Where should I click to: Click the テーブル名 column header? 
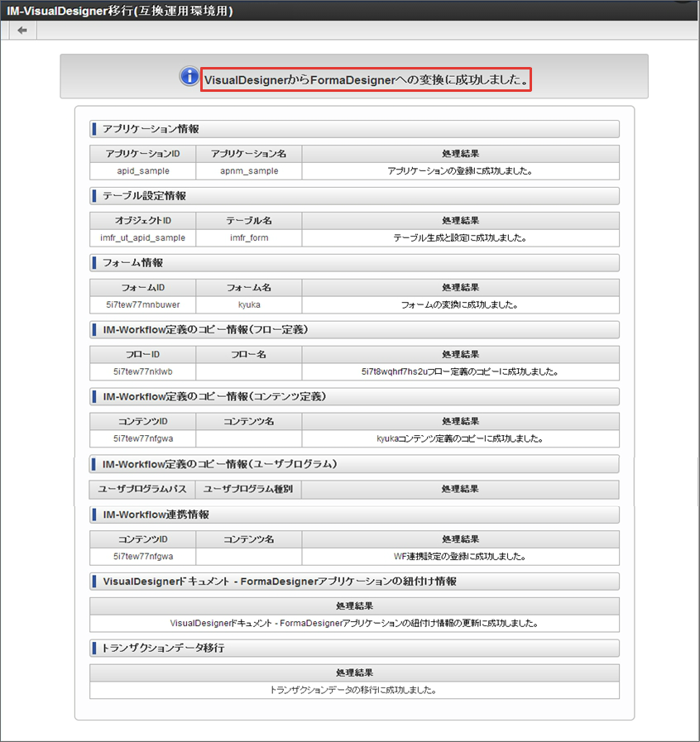click(x=249, y=221)
